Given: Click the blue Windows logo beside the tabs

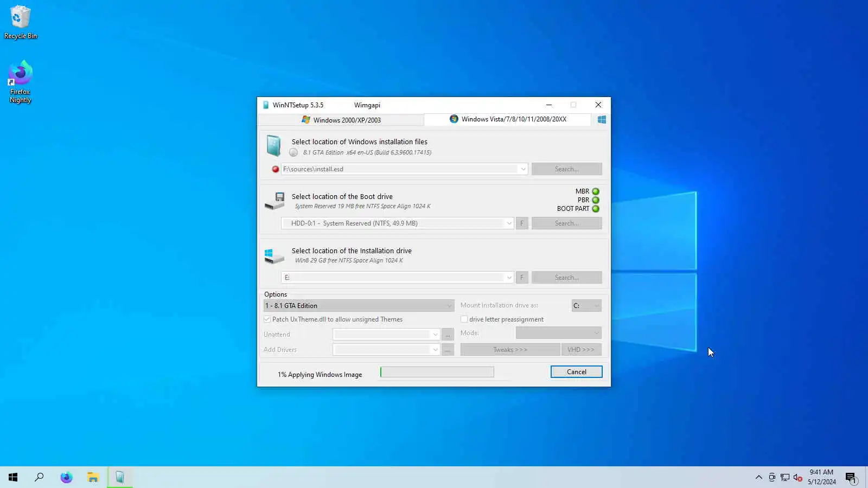Looking at the screenshot, I should (x=602, y=120).
